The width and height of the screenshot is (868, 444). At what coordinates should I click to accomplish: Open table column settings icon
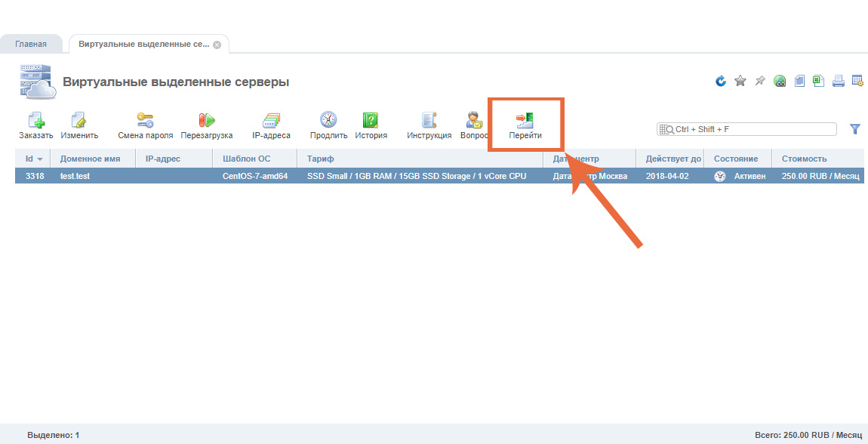point(857,82)
